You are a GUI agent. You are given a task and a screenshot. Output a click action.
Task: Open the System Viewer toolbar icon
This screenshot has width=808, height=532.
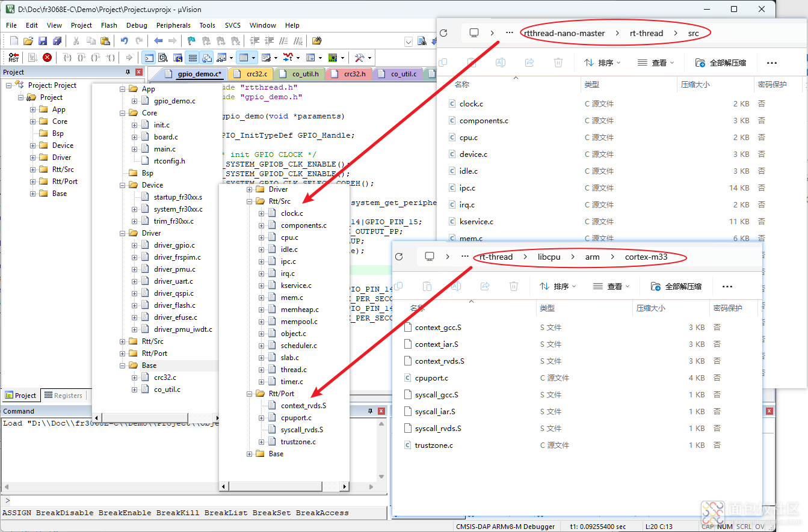coord(332,58)
